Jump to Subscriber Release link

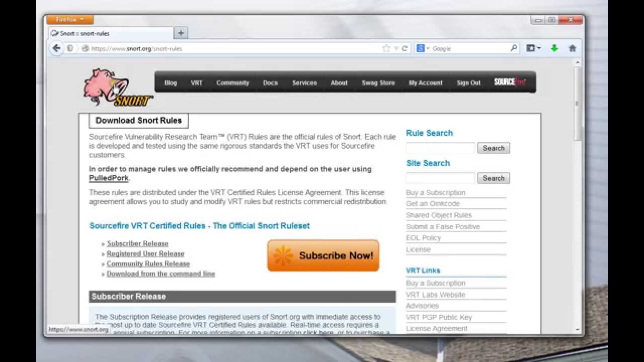[137, 243]
